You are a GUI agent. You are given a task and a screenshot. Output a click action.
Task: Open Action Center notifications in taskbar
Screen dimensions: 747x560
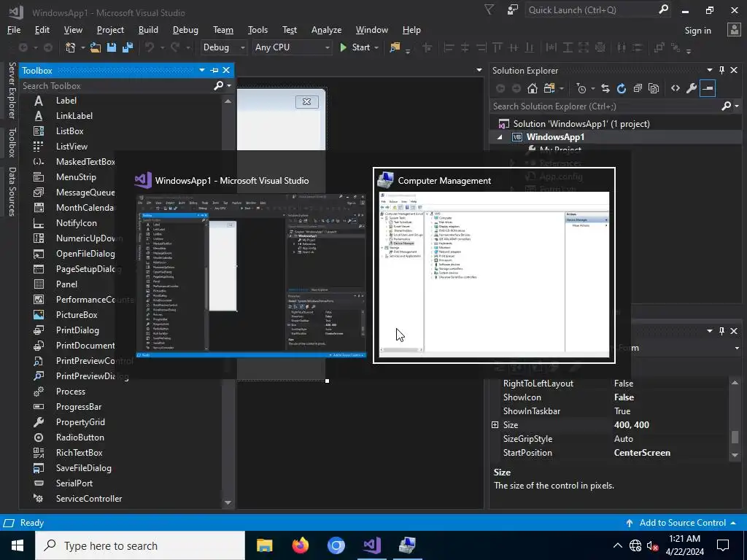pos(723,545)
